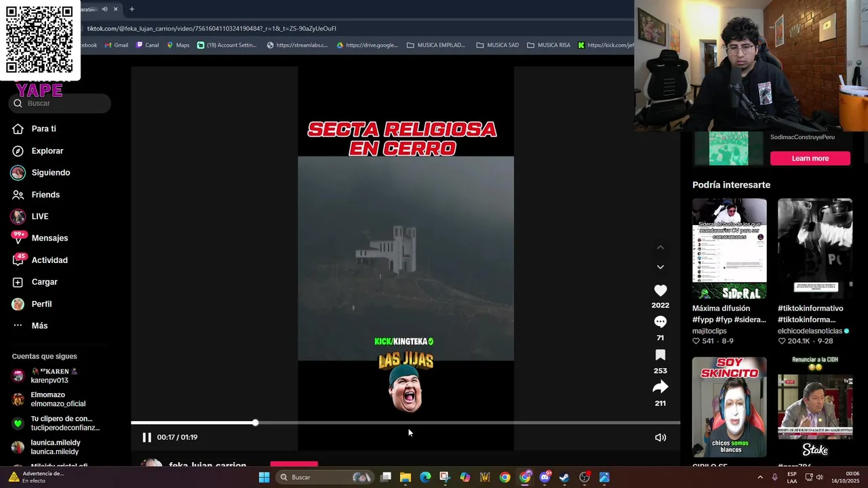
Task: Expand the Más menu
Action: point(39,325)
